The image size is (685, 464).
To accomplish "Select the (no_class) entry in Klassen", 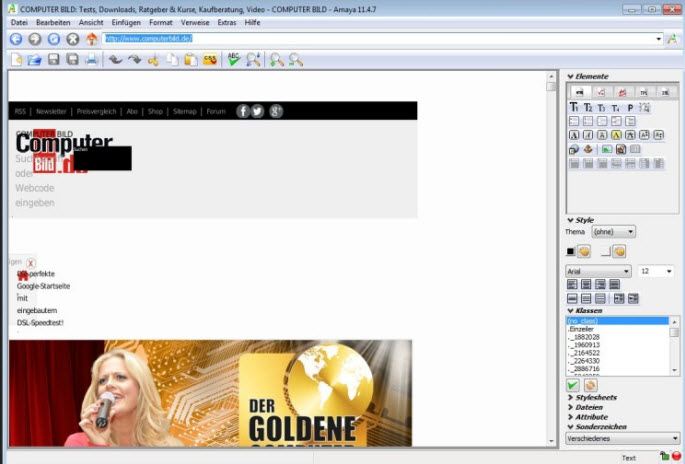I will click(x=617, y=321).
